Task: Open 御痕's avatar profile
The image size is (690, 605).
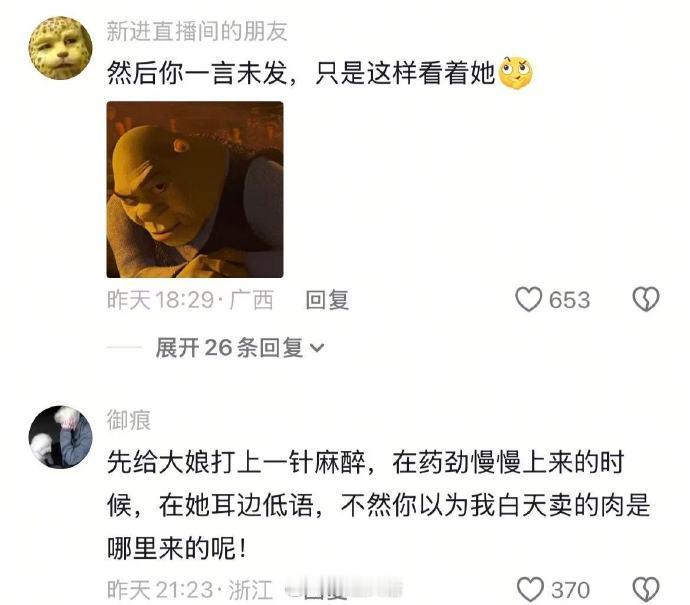Action: point(61,437)
